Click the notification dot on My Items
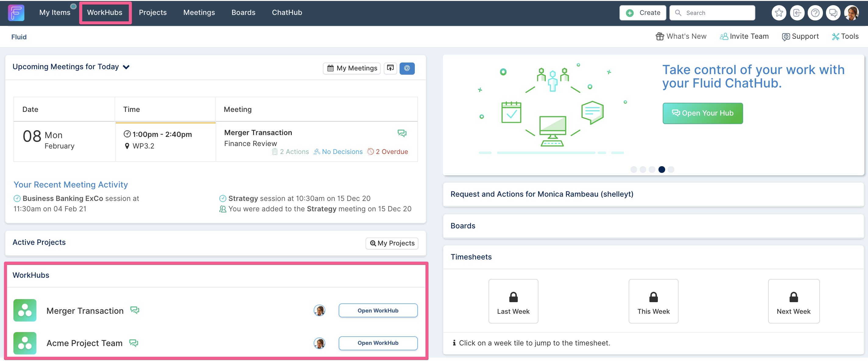868x361 pixels. (73, 6)
